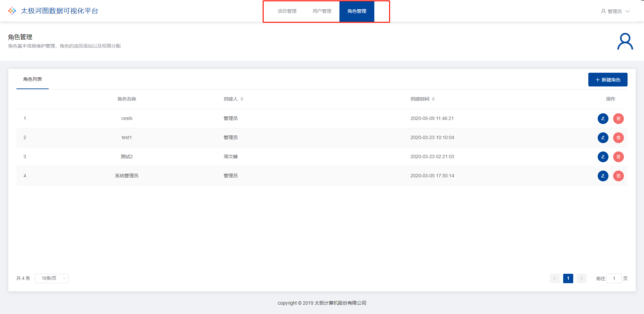
Task: Delete the 系统管理员 role
Action: [618, 176]
